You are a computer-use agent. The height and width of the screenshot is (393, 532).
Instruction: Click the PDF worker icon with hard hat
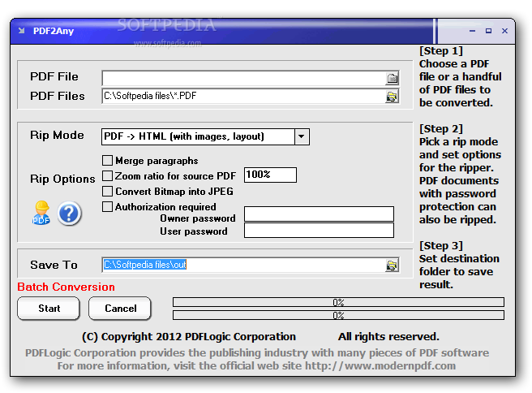[x=41, y=213]
